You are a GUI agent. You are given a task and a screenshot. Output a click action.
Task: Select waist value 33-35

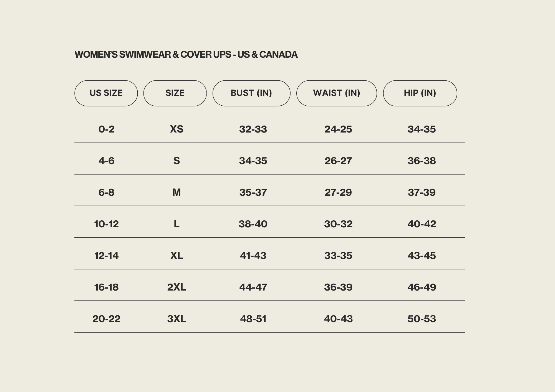(338, 256)
